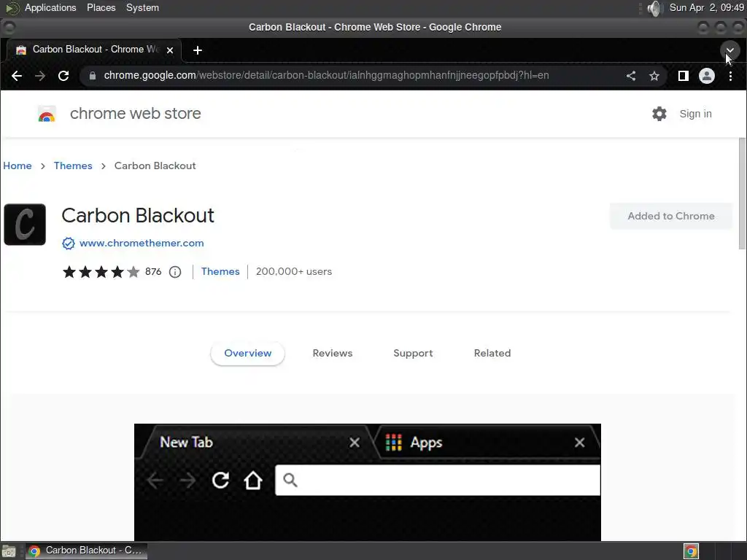Viewport: 747px width, 560px height.
Task: Share this page with the share icon
Action: tap(631, 76)
